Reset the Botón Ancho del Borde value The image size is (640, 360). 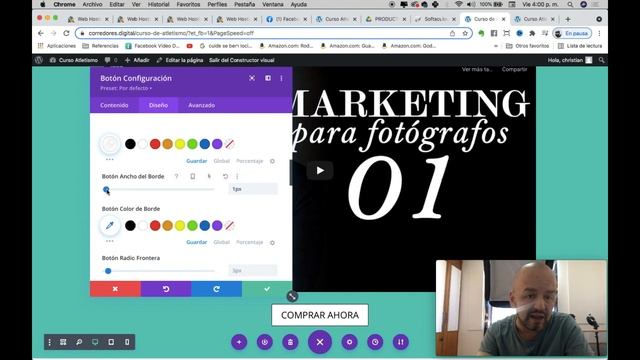point(225,176)
